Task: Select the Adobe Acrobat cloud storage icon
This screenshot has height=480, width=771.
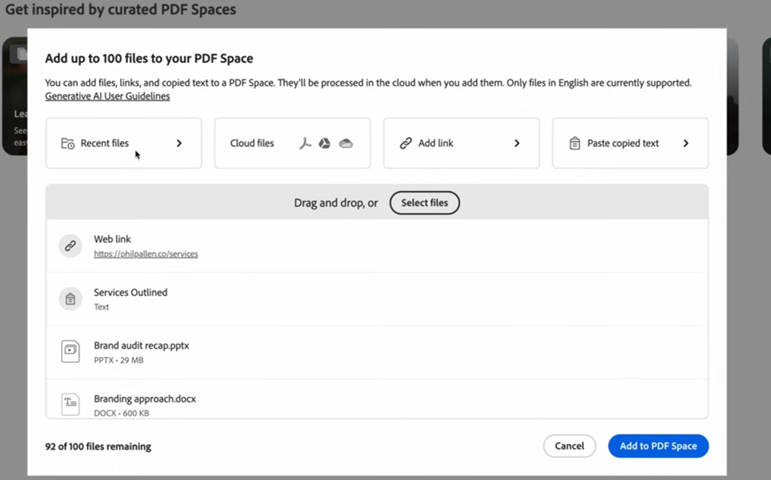Action: (x=306, y=144)
